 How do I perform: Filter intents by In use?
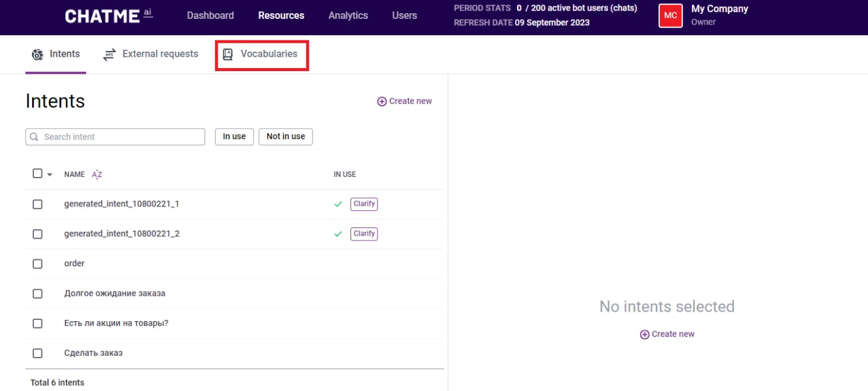click(234, 137)
